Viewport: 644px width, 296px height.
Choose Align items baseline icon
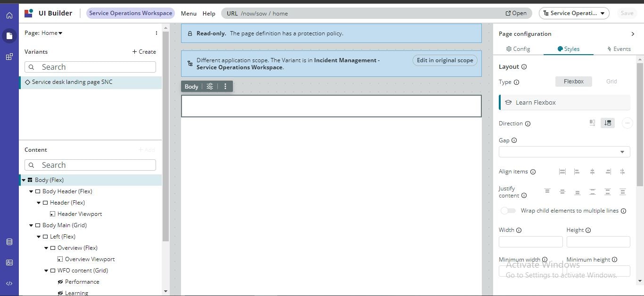coord(622,172)
